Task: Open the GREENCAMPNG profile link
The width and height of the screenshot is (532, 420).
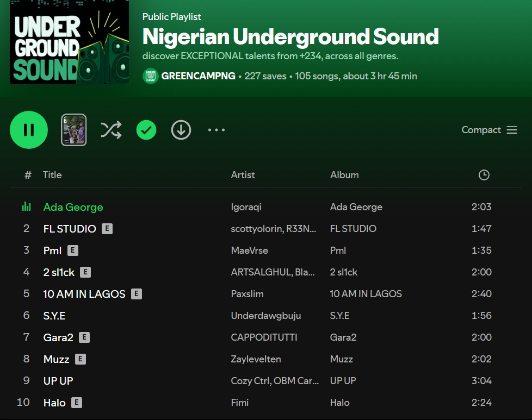Action: 198,76
